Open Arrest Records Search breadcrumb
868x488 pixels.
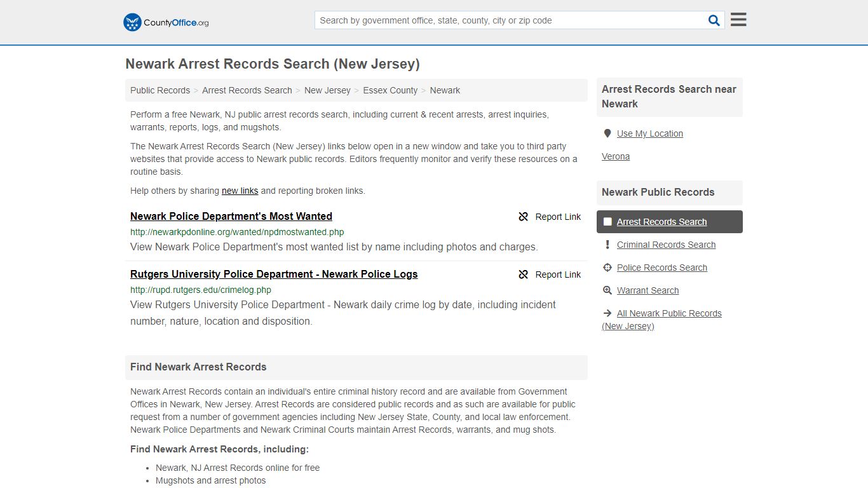coord(247,90)
